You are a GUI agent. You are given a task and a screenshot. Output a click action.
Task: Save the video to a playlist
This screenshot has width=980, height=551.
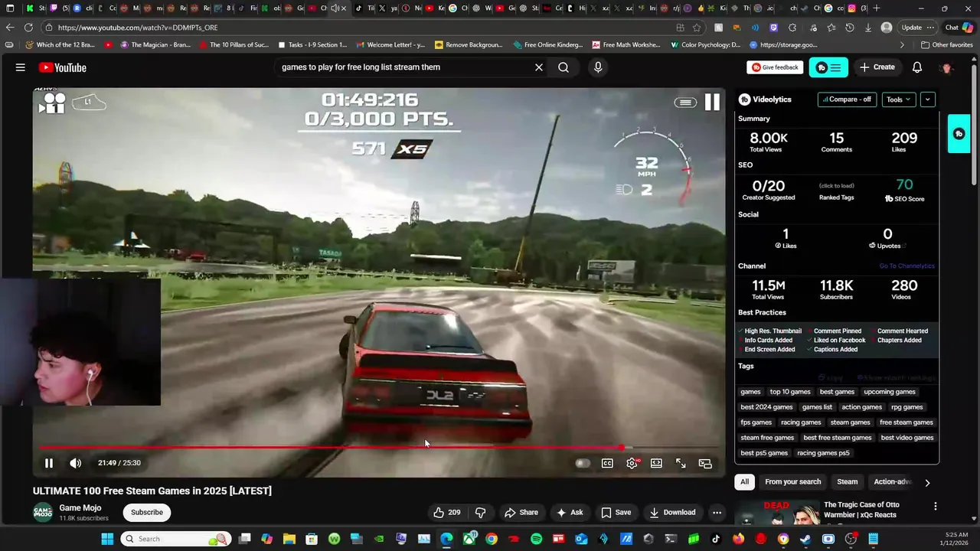[616, 513]
